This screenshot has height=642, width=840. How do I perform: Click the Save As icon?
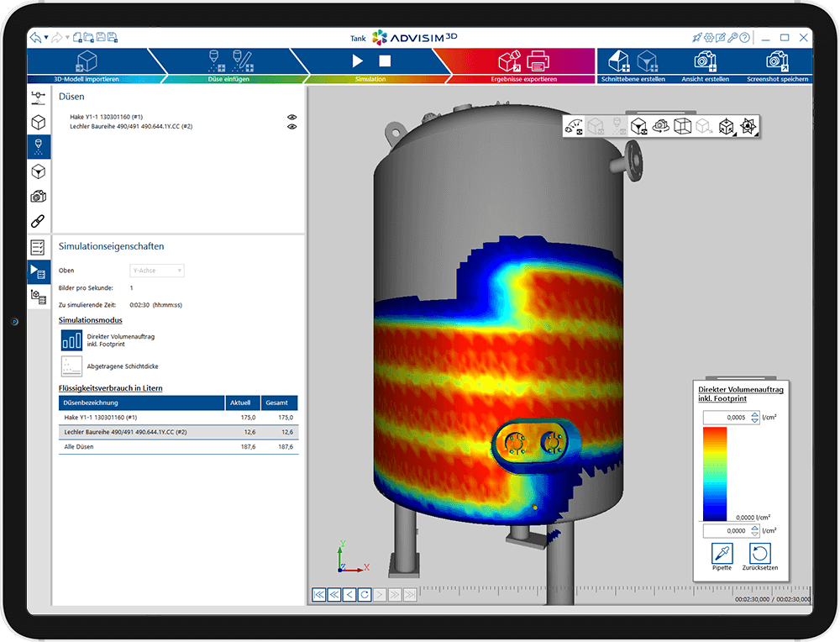click(x=112, y=38)
